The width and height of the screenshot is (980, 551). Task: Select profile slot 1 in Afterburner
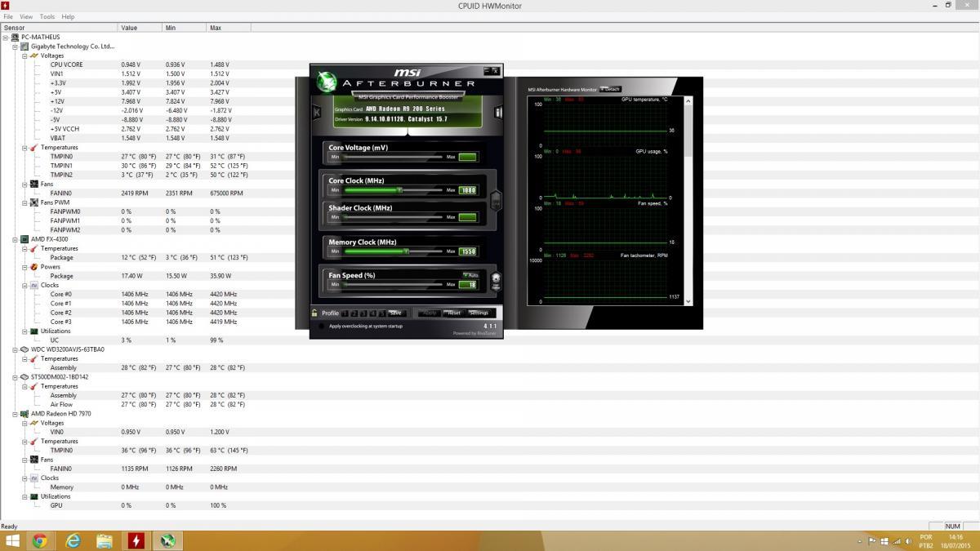coord(345,313)
